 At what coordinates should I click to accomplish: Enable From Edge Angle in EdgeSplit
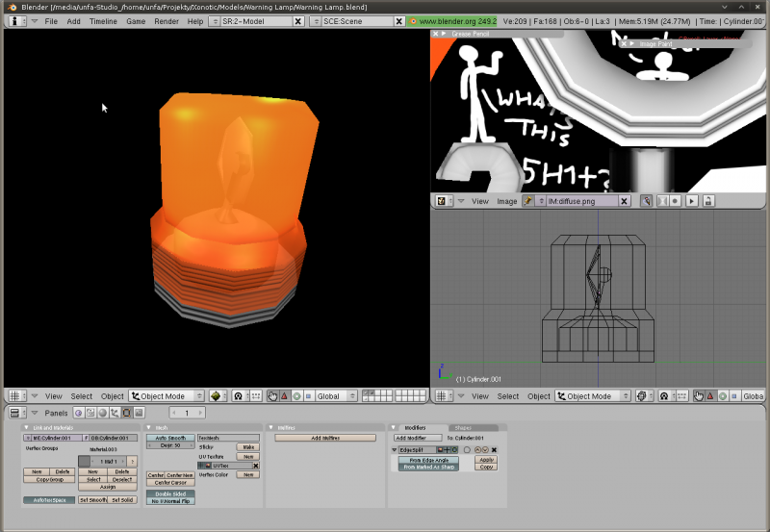point(427,460)
